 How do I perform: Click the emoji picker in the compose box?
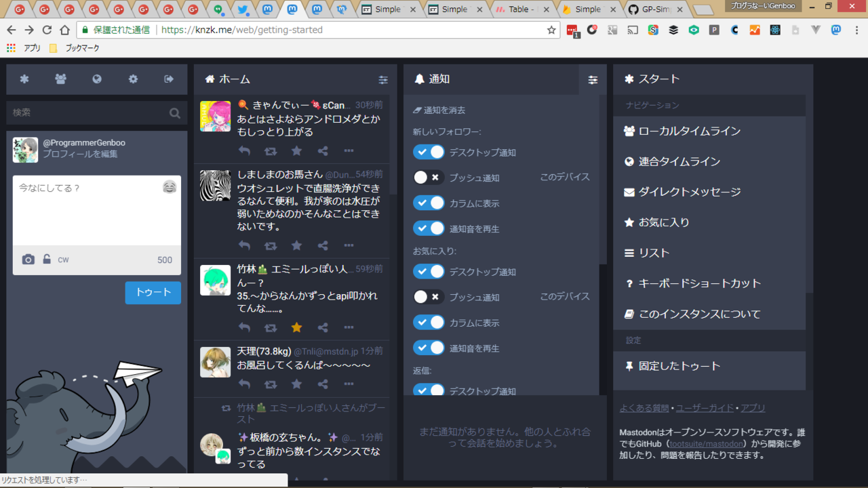click(x=170, y=187)
